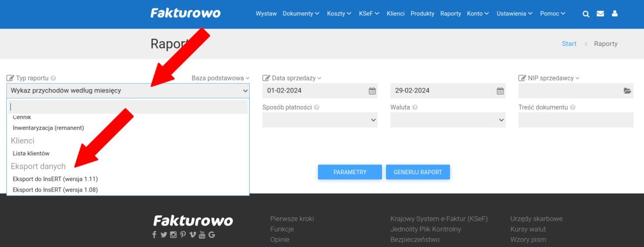
Task: Open the Google icon in the footer
Action: click(212, 235)
